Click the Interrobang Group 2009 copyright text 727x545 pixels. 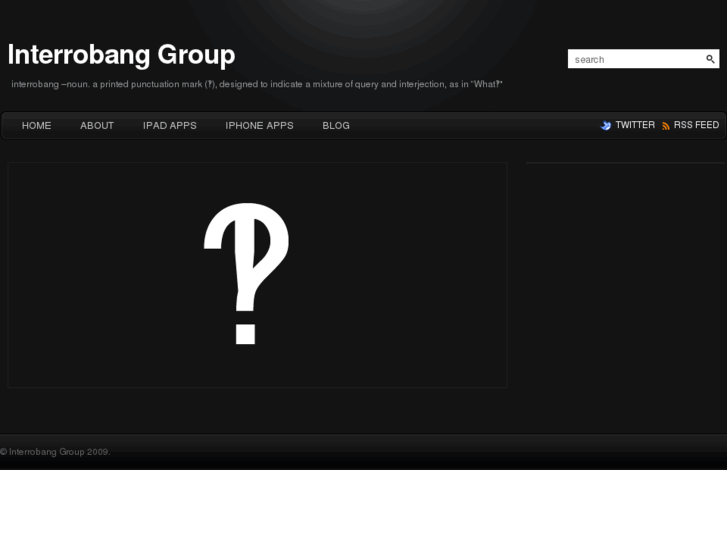[55, 452]
